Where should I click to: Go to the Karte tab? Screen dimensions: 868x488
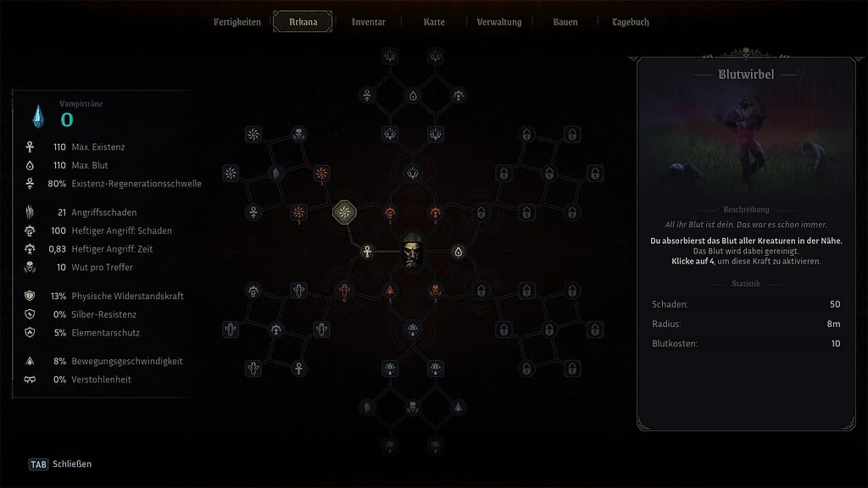pyautogui.click(x=434, y=22)
